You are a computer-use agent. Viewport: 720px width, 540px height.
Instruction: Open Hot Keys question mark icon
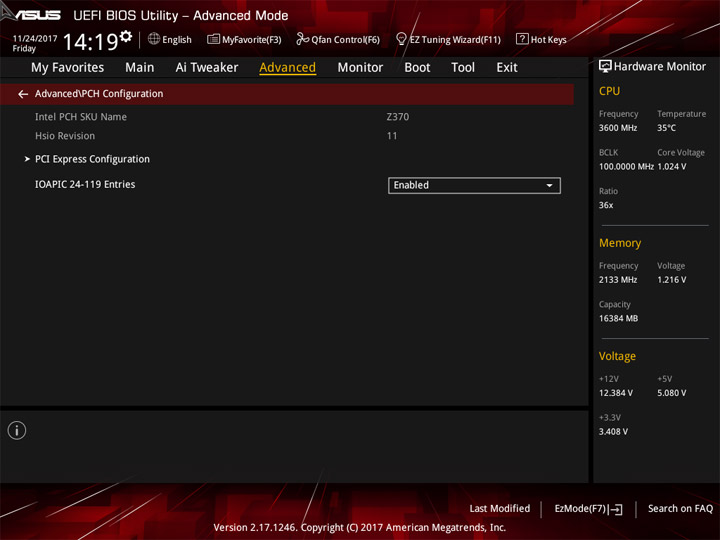522,39
